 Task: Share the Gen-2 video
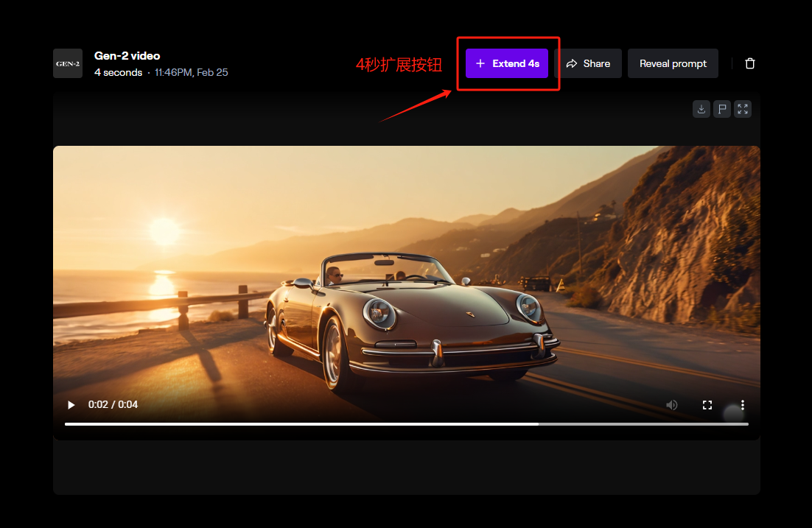point(588,63)
